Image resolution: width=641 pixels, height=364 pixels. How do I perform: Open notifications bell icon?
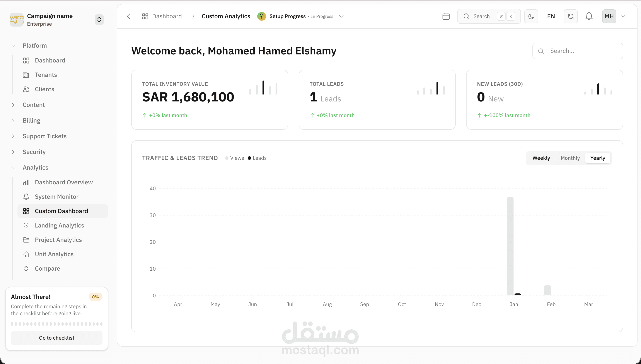(x=589, y=17)
